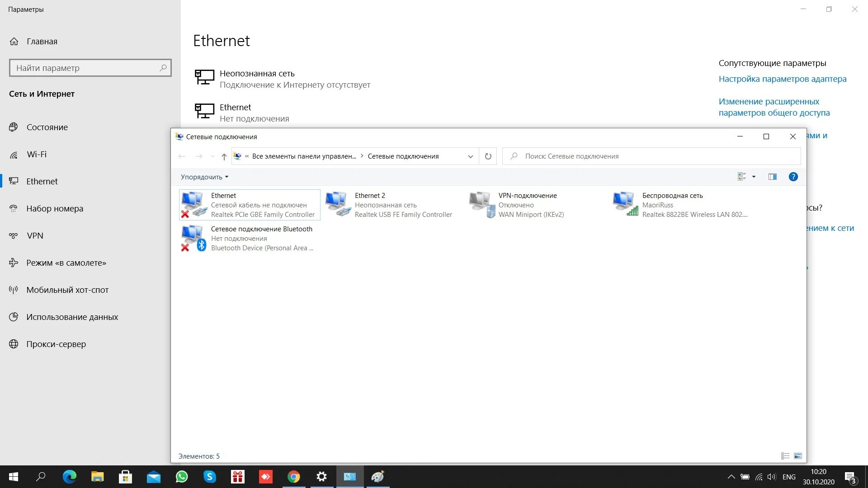Expand address bar history dropdown
Screen dimensions: 868x488
pos(470,156)
